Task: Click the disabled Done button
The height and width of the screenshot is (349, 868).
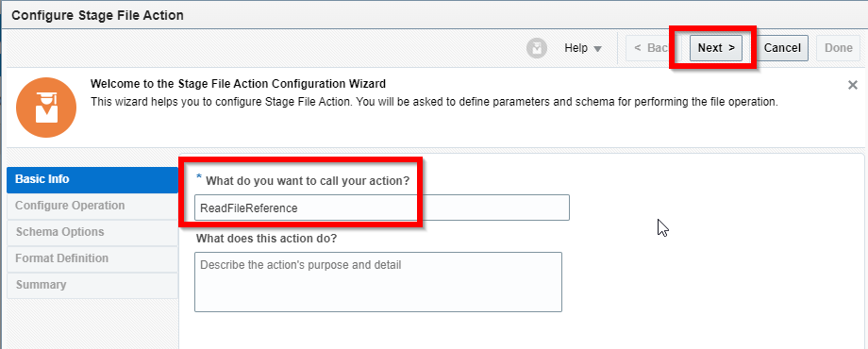Action: click(838, 48)
